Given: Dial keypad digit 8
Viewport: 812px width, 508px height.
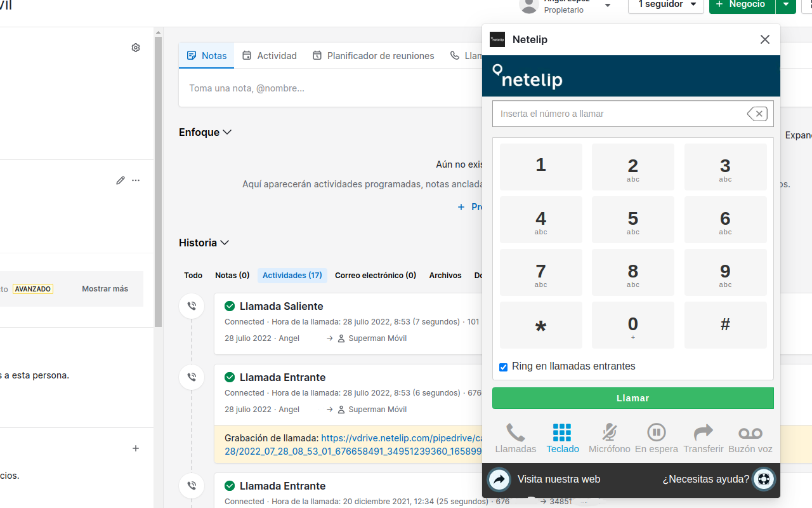Looking at the screenshot, I should click(633, 272).
